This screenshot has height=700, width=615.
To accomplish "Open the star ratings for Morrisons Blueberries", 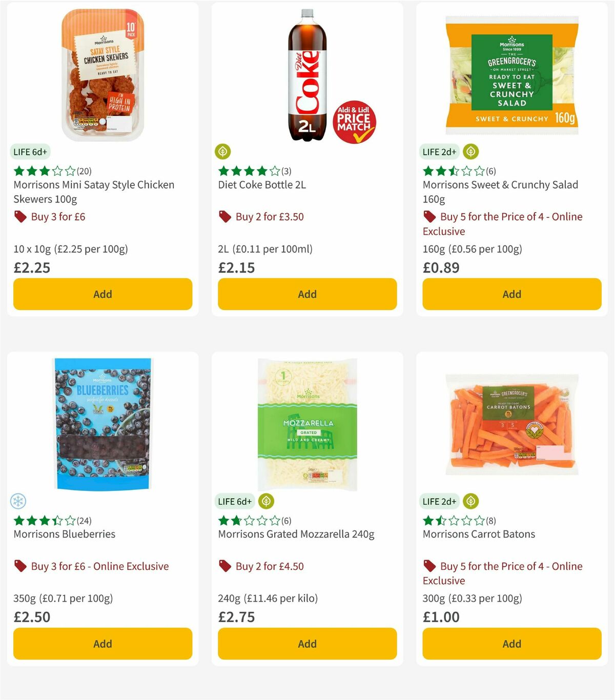I will [x=45, y=520].
